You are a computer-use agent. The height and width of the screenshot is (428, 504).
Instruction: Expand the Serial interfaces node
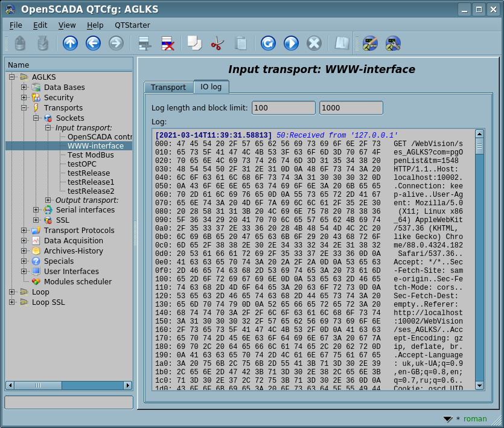(x=36, y=210)
